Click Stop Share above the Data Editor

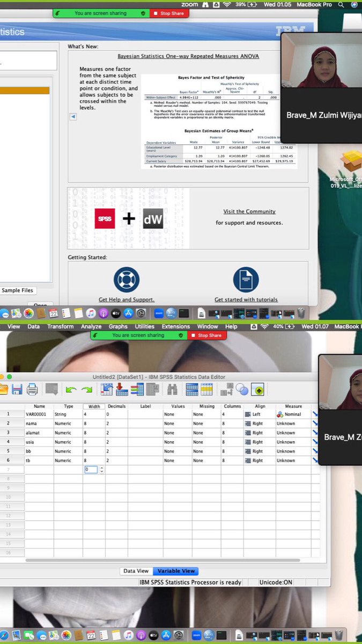tap(206, 335)
